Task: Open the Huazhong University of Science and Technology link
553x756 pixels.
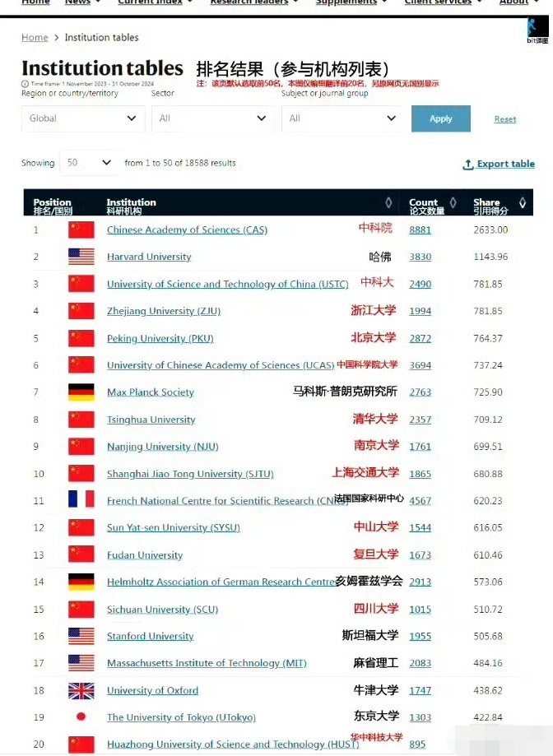Action: [233, 744]
